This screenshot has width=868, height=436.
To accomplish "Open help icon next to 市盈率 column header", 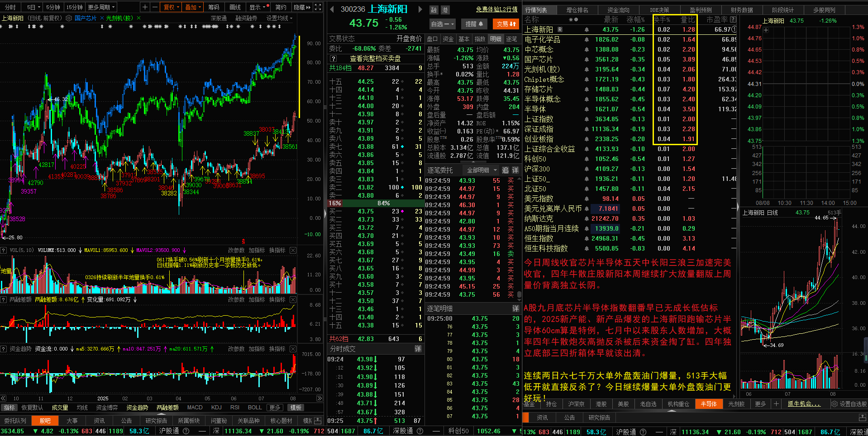I will coord(733,19).
